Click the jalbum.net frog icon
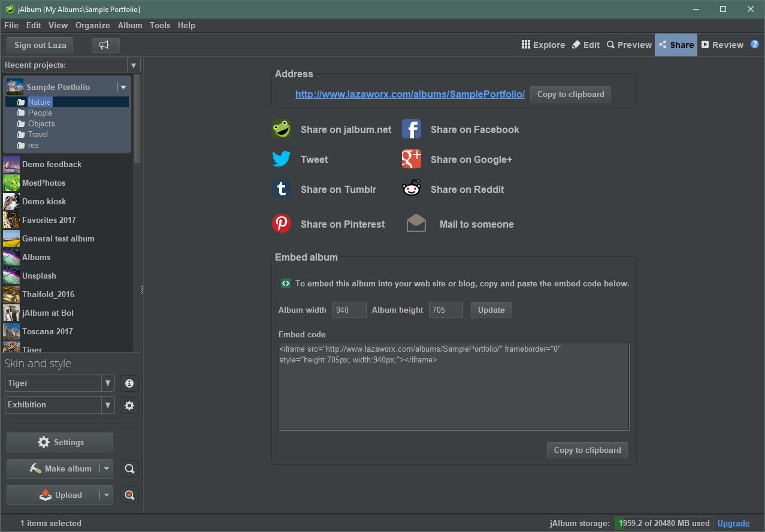Image resolution: width=765 pixels, height=532 pixels. [x=282, y=129]
